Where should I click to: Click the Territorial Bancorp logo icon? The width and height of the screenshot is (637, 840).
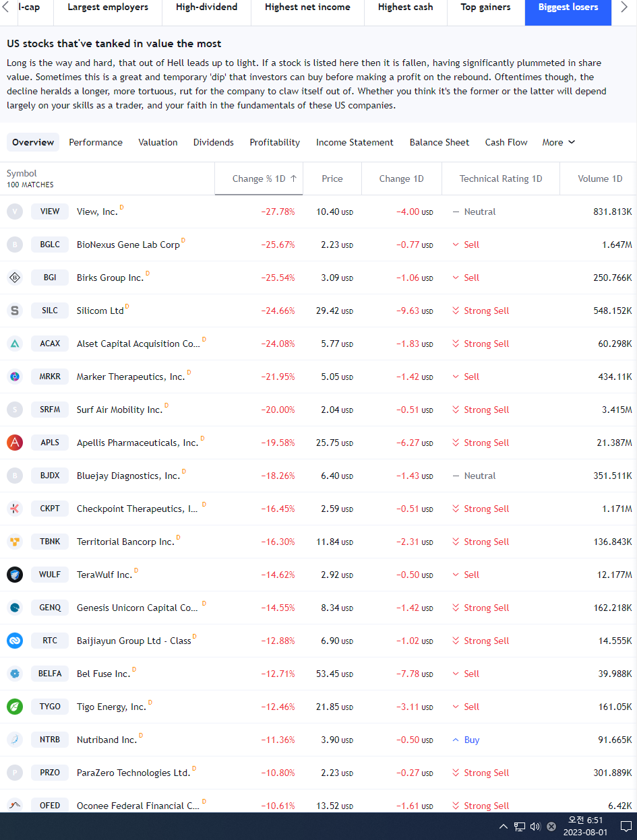pos(15,542)
